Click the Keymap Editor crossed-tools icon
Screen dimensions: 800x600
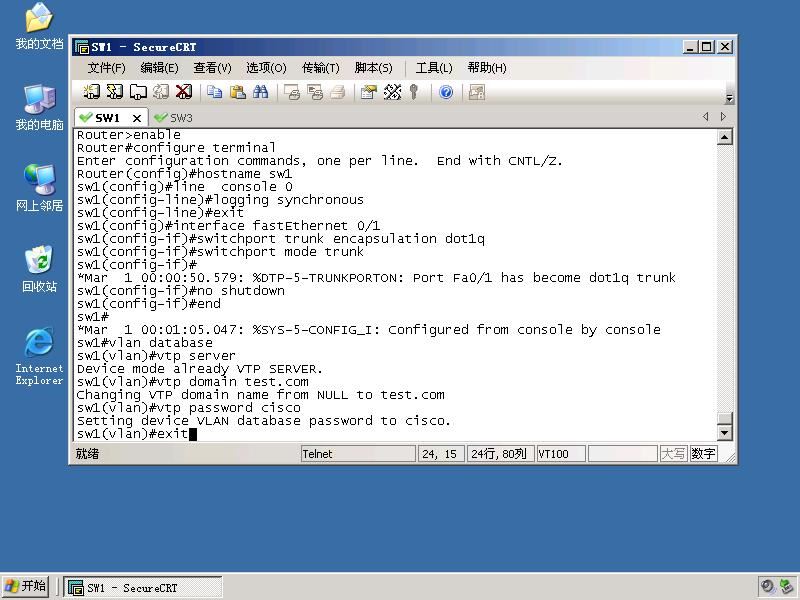392,92
